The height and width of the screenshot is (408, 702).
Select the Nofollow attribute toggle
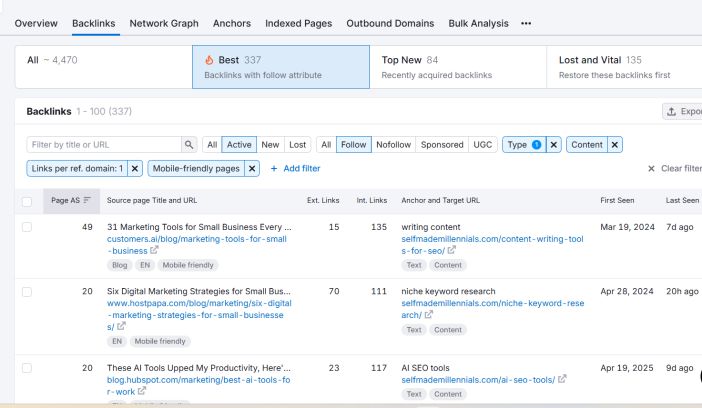(x=394, y=145)
